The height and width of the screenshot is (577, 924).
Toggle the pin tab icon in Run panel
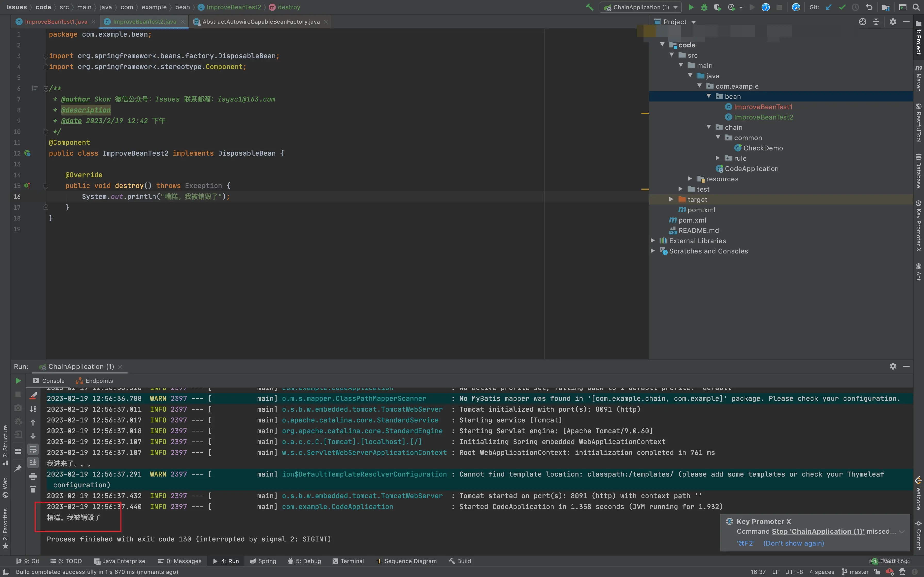[18, 468]
